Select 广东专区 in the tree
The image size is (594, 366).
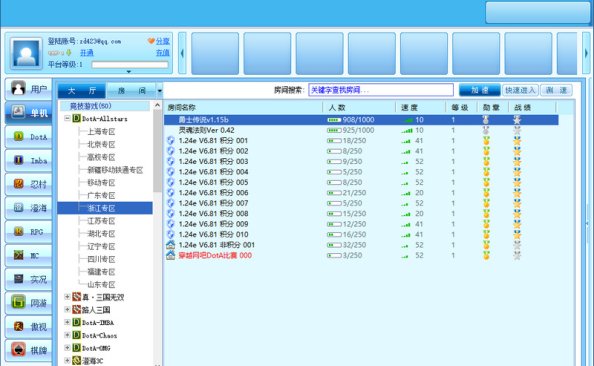[101, 195]
